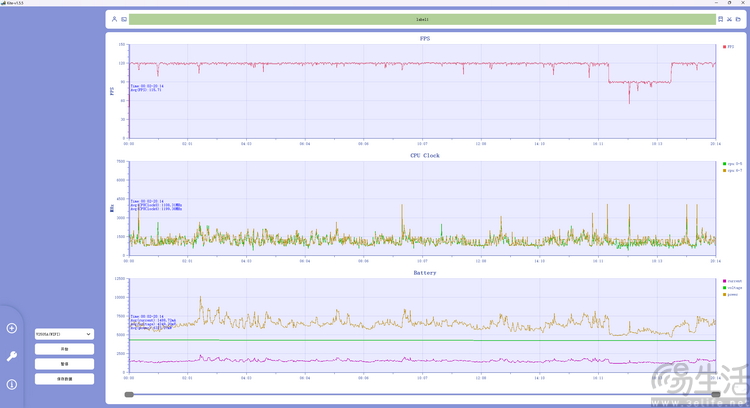Toggle cpu 6-7 series in legend
Screen dimensions: 750x408
click(733, 170)
